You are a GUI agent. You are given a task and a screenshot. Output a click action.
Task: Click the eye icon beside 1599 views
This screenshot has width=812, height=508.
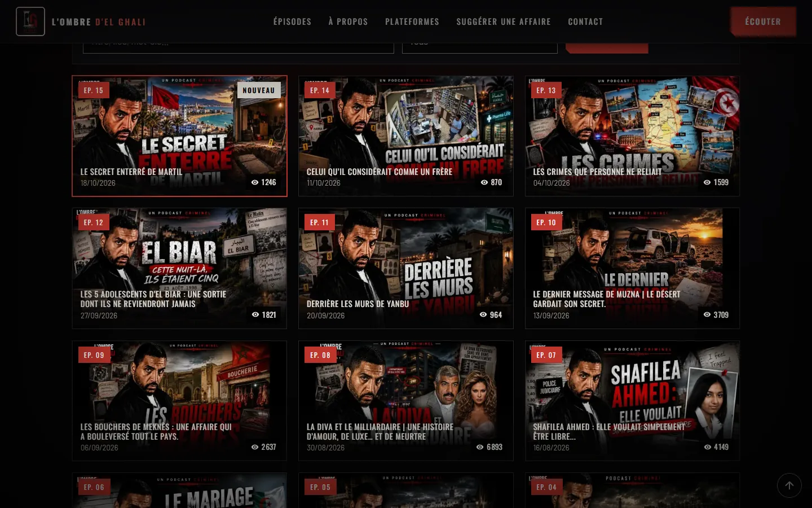click(707, 182)
